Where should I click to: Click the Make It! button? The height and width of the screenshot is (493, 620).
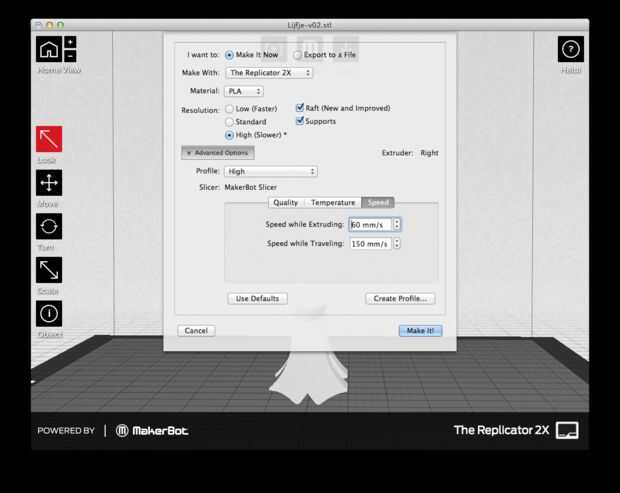pyautogui.click(x=420, y=331)
